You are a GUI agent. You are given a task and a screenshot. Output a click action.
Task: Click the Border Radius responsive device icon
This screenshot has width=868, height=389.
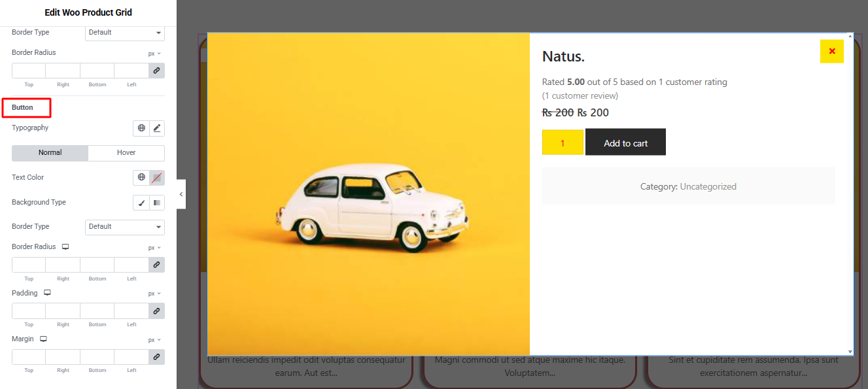click(65, 246)
